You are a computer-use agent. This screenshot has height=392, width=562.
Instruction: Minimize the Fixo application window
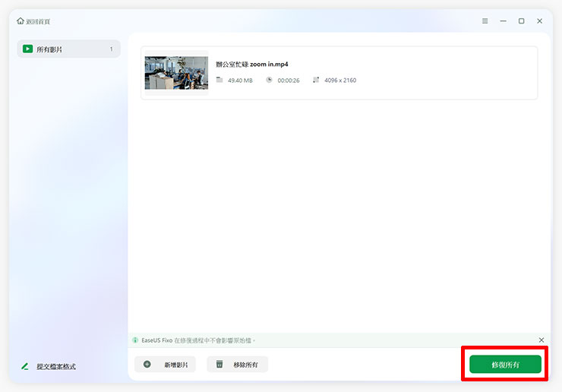click(x=504, y=21)
